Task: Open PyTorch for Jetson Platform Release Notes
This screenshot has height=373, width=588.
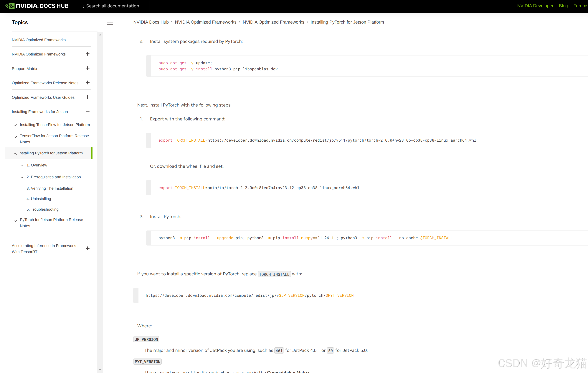Action: 51,223
